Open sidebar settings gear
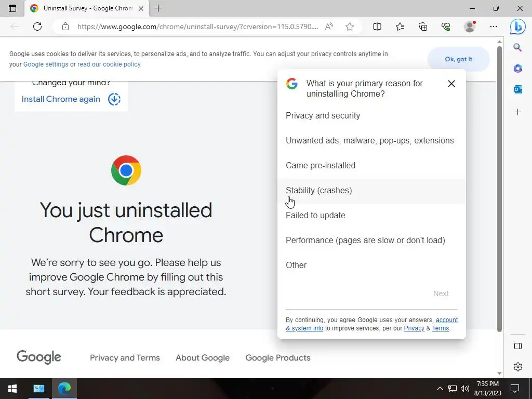This screenshot has height=399, width=532. tap(518, 366)
